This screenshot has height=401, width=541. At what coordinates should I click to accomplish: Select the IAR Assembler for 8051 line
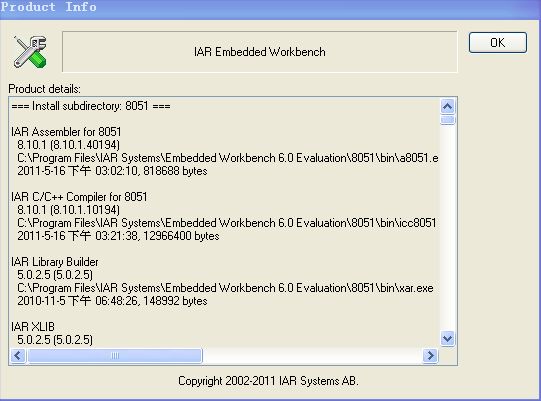point(66,132)
